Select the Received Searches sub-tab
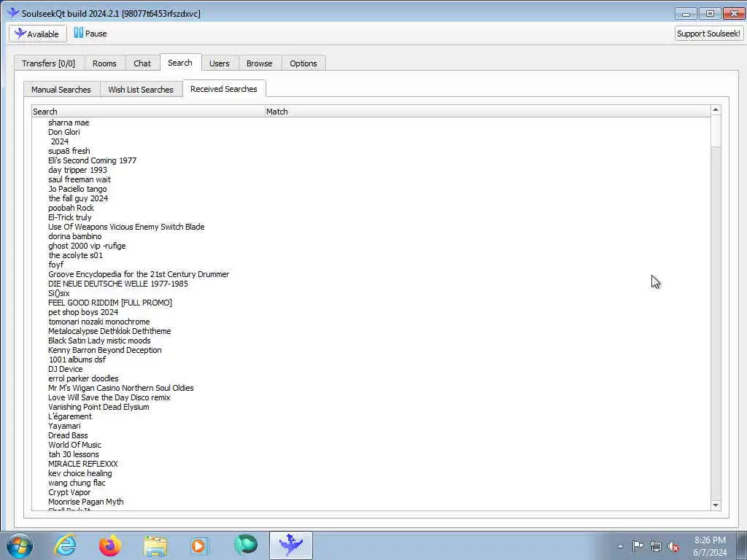747x560 pixels. [223, 89]
